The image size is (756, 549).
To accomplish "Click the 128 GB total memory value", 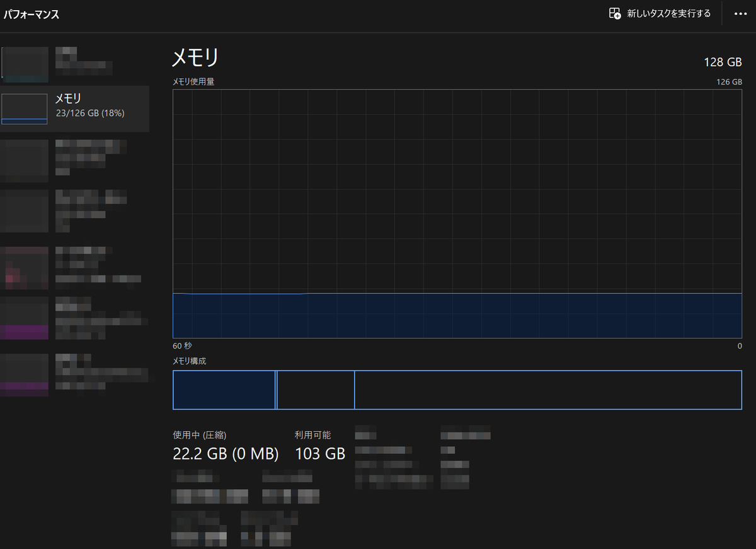I will 723,62.
